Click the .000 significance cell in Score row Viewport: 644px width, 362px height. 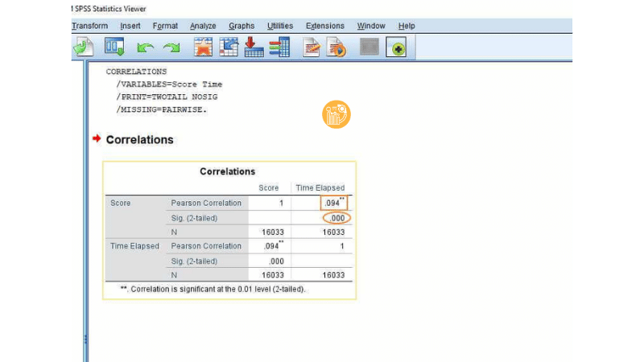(x=336, y=218)
